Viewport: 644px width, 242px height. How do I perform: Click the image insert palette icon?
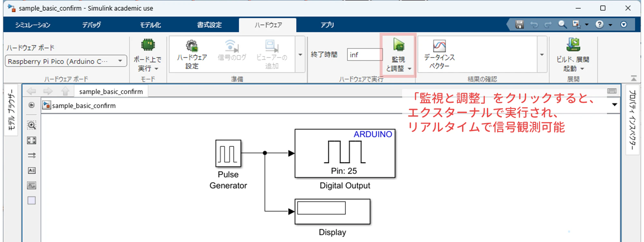32,185
